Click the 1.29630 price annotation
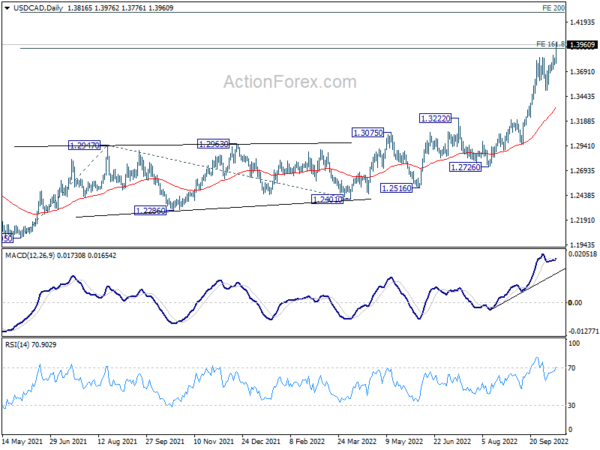This screenshot has height=450, width=600. point(214,144)
